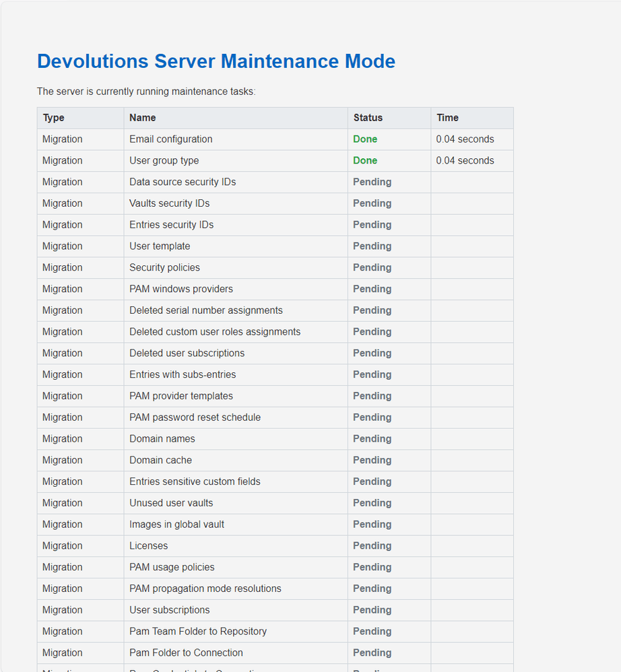The height and width of the screenshot is (672, 621).
Task: Select the "User group type" name cell
Action: [236, 161]
